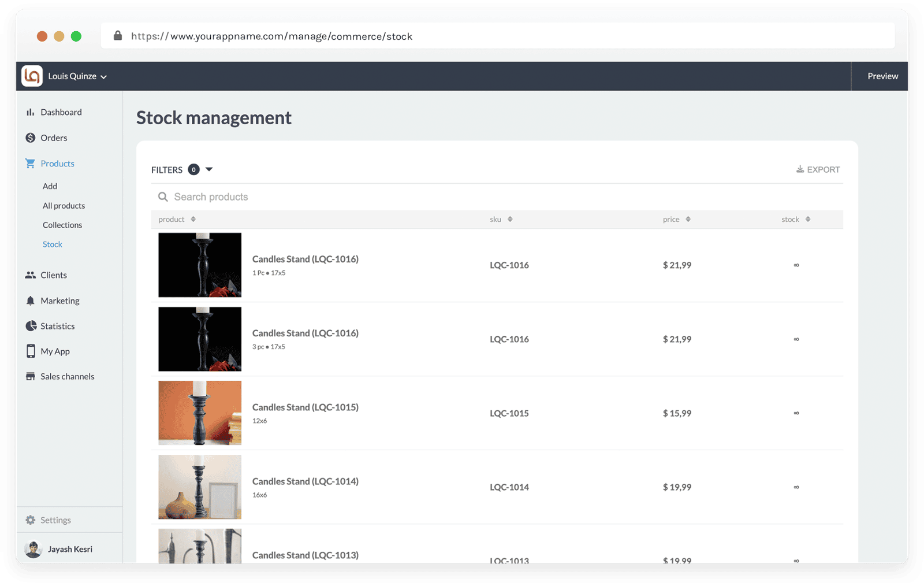Viewport: 924px width, 586px height.
Task: Expand sorting options on the product column
Action: (x=192, y=219)
